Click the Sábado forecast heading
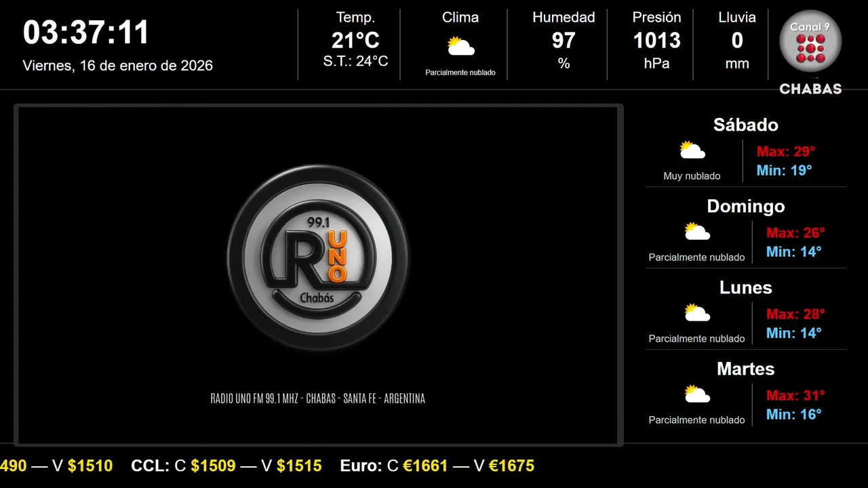 point(746,125)
